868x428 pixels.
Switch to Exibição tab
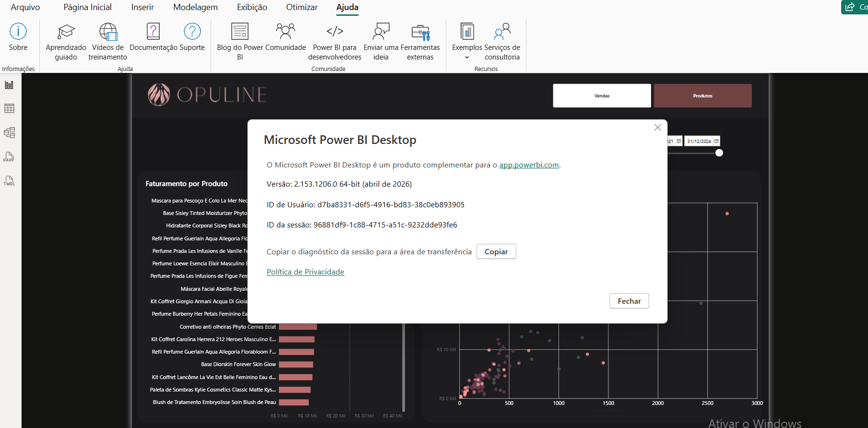252,7
